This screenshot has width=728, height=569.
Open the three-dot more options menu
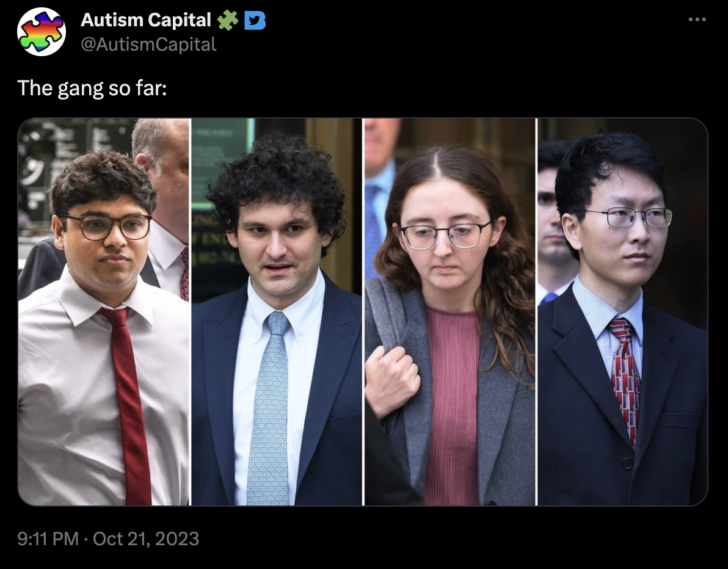697,20
